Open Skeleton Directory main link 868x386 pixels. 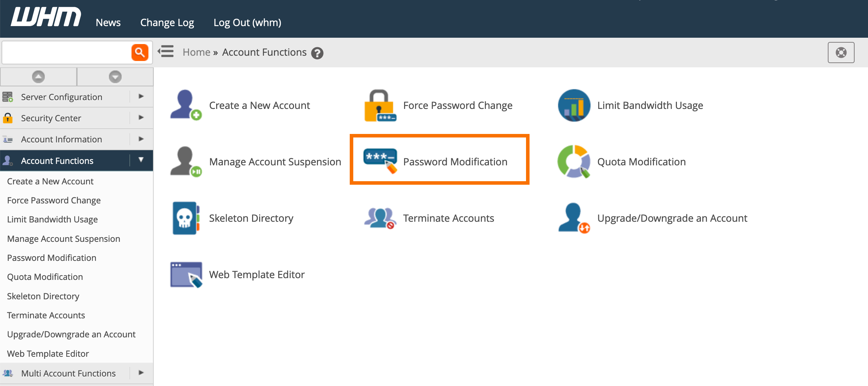tap(251, 218)
